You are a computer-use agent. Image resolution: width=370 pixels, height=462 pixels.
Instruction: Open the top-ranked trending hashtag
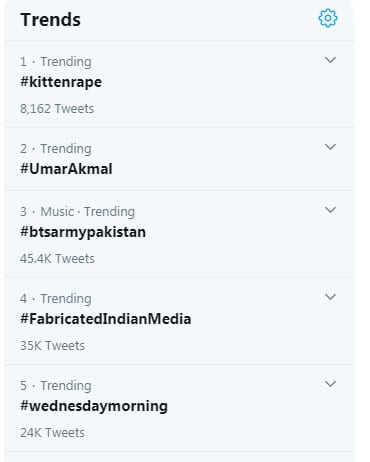(61, 82)
